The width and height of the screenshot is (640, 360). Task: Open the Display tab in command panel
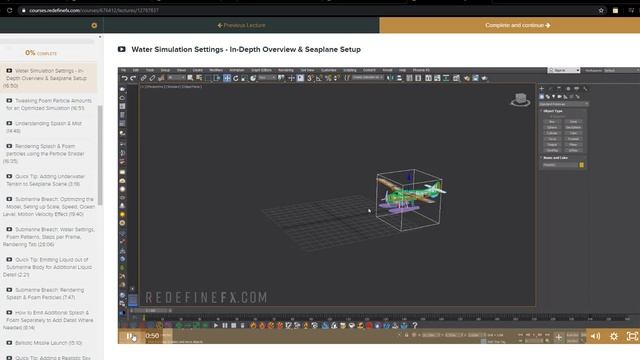tap(576, 88)
